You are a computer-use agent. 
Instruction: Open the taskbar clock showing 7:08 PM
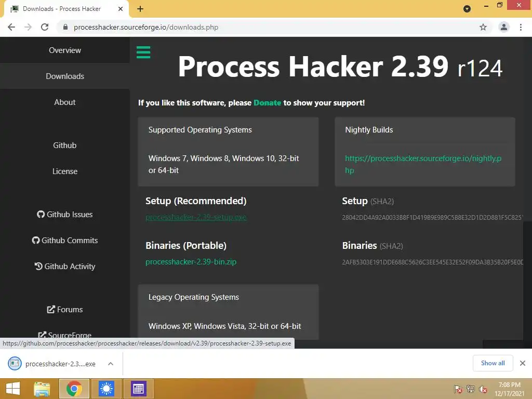coord(509,389)
